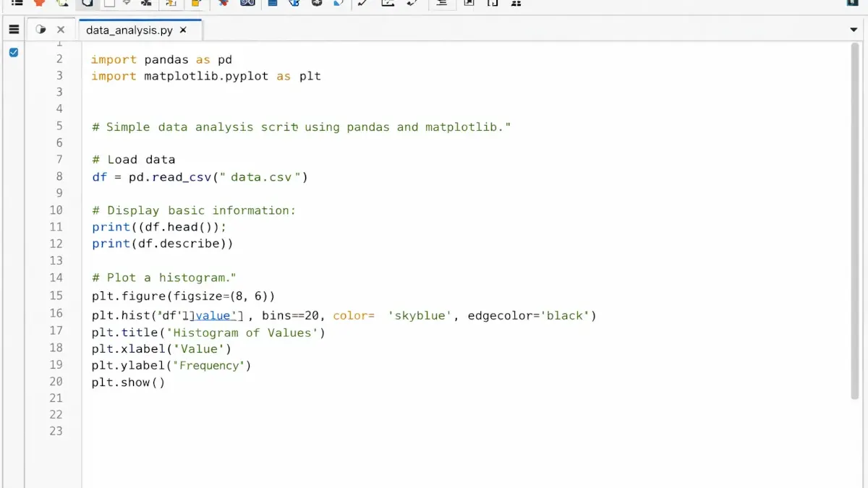Click line number 8 in the gutter
The image size is (868, 488).
(x=59, y=176)
